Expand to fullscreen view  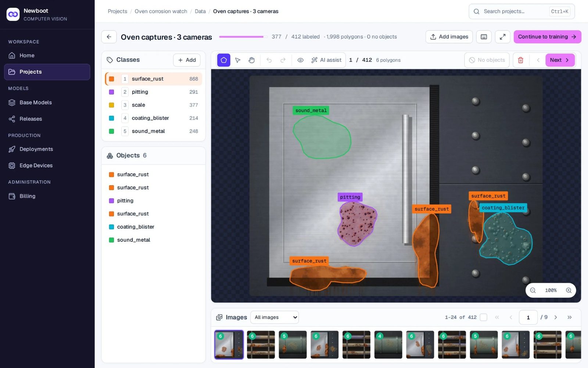(x=502, y=37)
